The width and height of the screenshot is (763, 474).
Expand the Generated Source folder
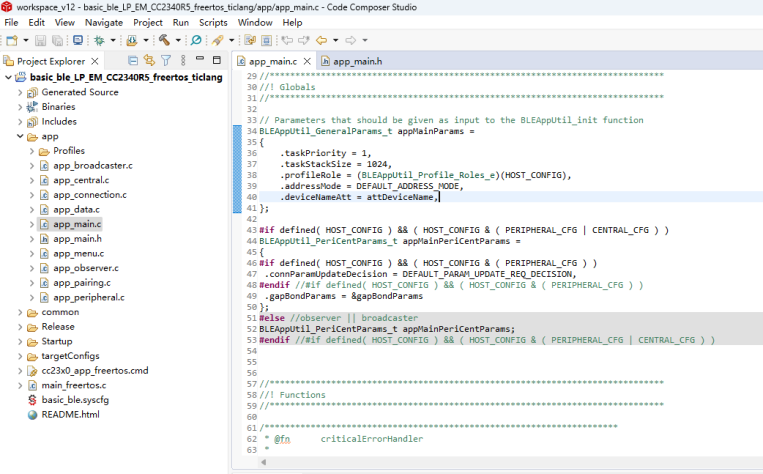20,92
